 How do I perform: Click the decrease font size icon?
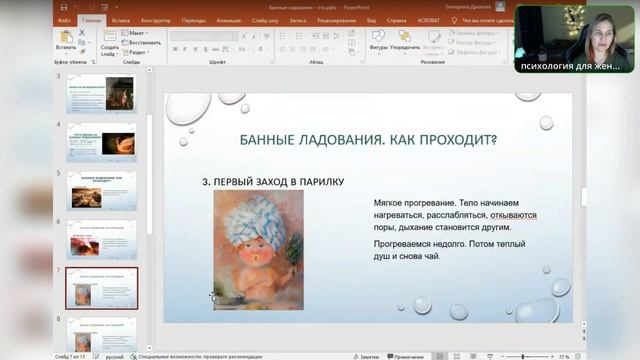255,36
